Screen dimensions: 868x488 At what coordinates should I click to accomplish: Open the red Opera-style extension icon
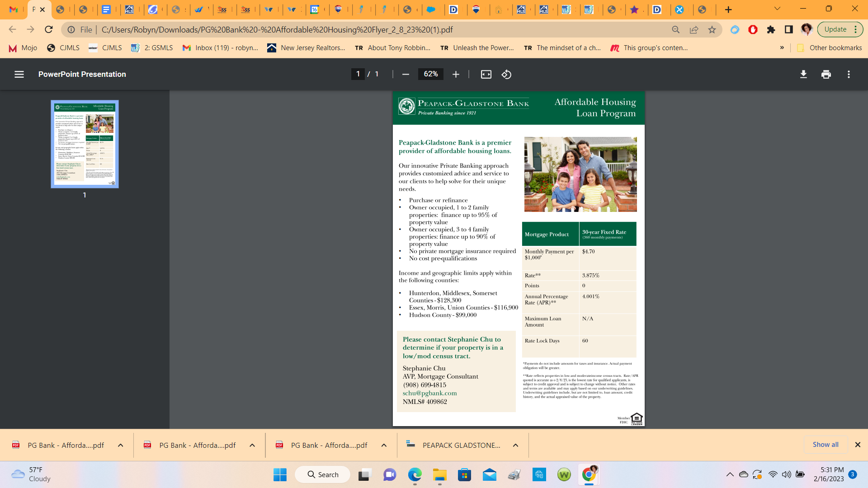tap(753, 29)
